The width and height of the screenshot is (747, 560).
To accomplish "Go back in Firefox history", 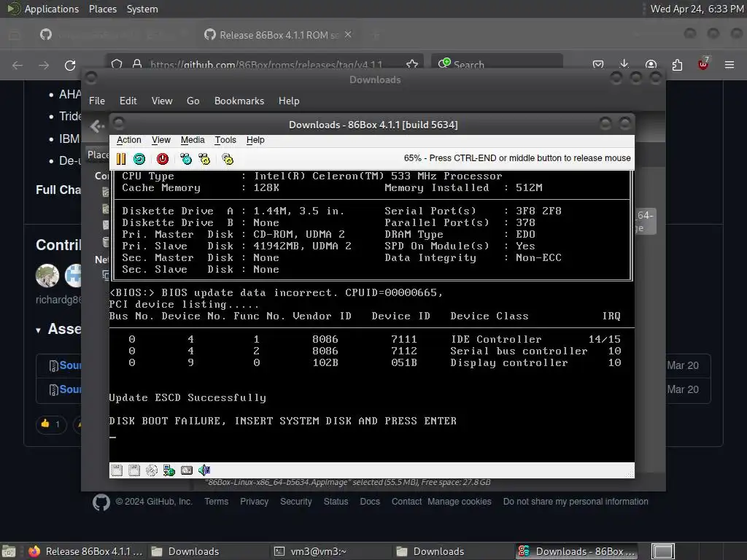I will [x=18, y=65].
